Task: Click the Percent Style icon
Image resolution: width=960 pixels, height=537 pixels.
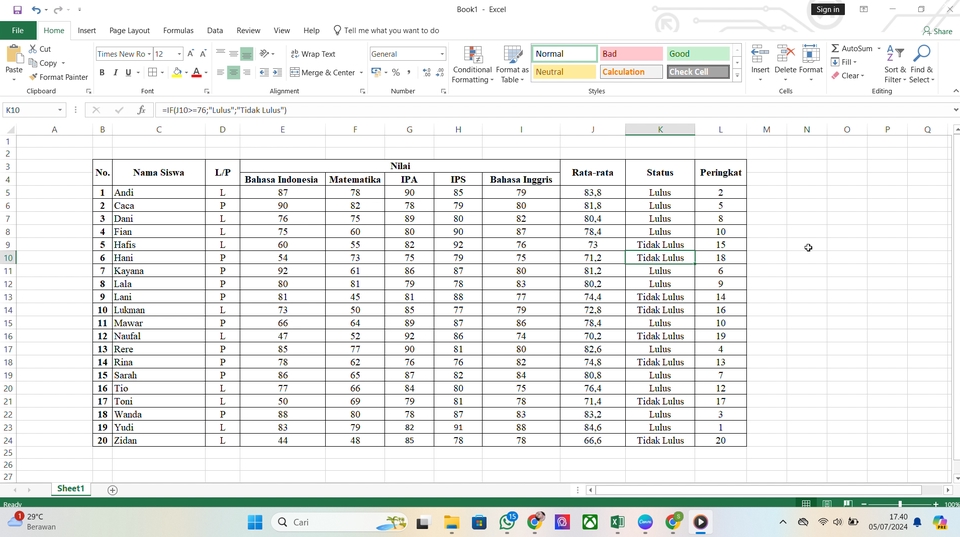Action: 396,72
